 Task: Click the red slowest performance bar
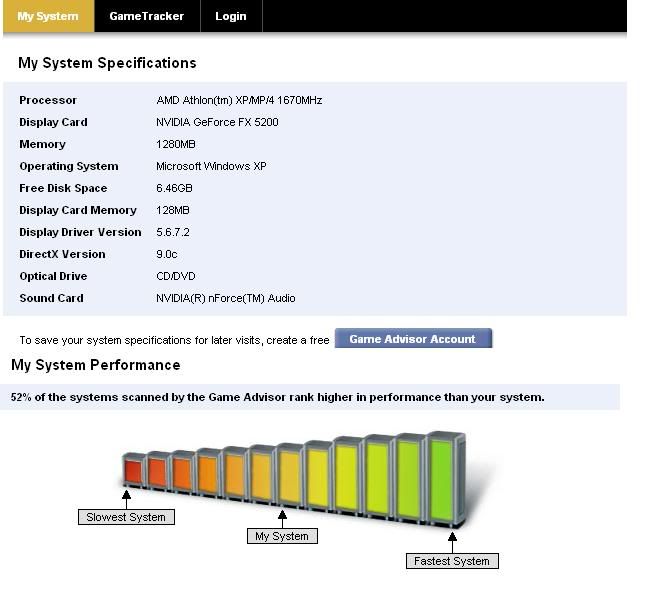133,471
